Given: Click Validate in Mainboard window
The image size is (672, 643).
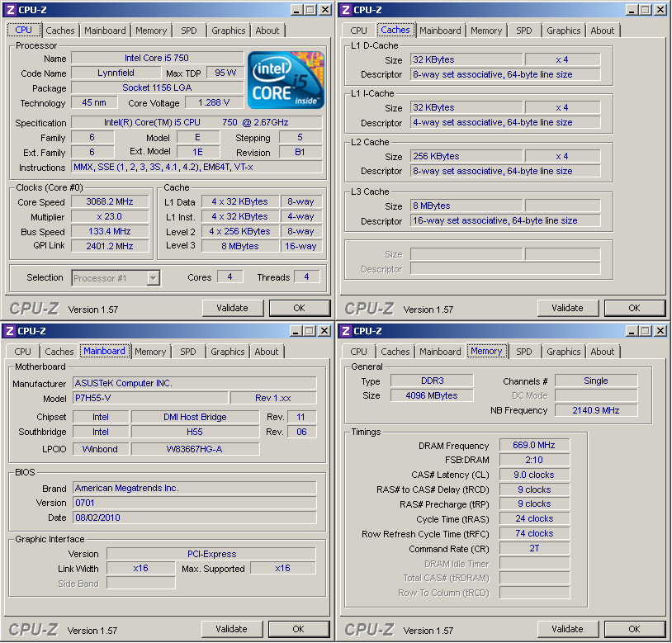Looking at the screenshot, I should 232,629.
